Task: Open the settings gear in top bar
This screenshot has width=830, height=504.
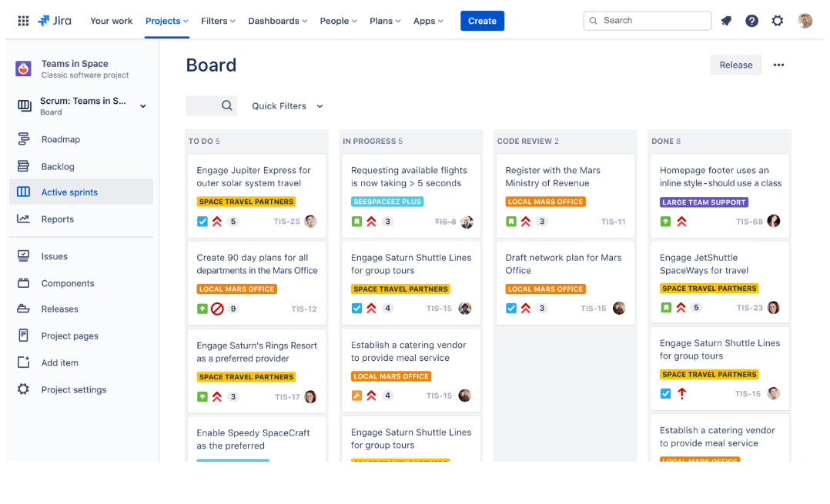Action: 777,21
